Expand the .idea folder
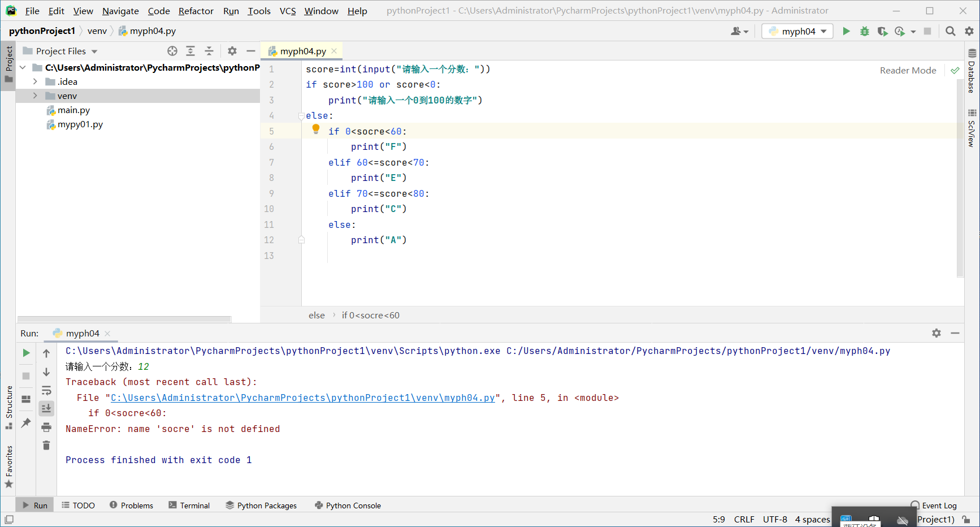 (x=35, y=81)
